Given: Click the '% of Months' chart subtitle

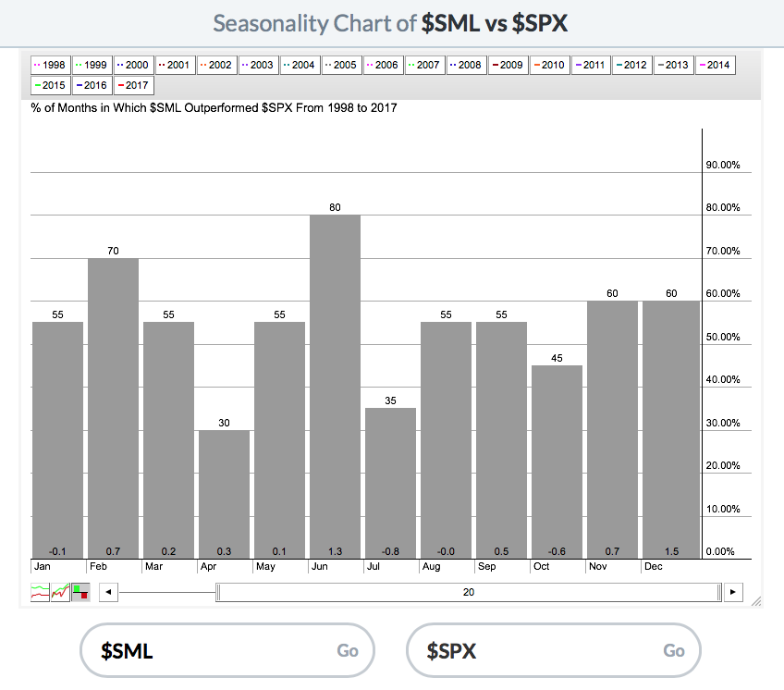Looking at the screenshot, I should click(214, 108).
